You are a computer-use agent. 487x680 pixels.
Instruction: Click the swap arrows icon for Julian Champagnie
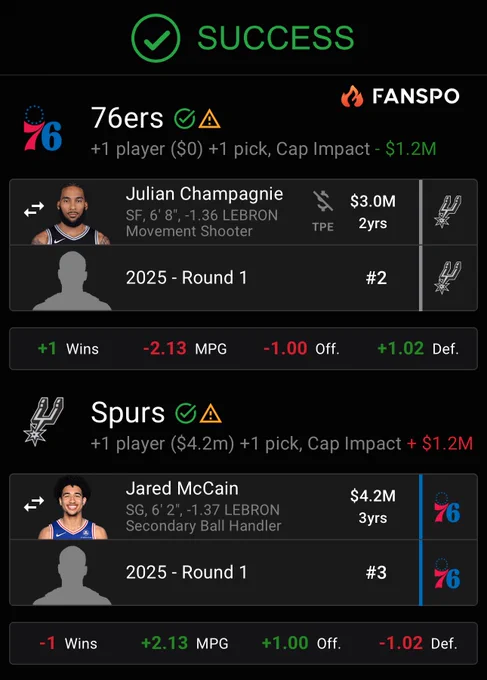(x=34, y=209)
